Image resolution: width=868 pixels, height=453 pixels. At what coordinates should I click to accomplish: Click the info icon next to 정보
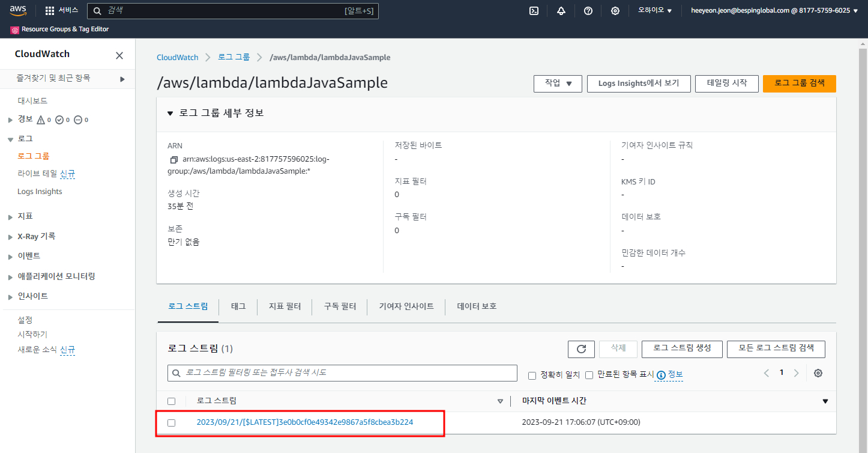661,375
